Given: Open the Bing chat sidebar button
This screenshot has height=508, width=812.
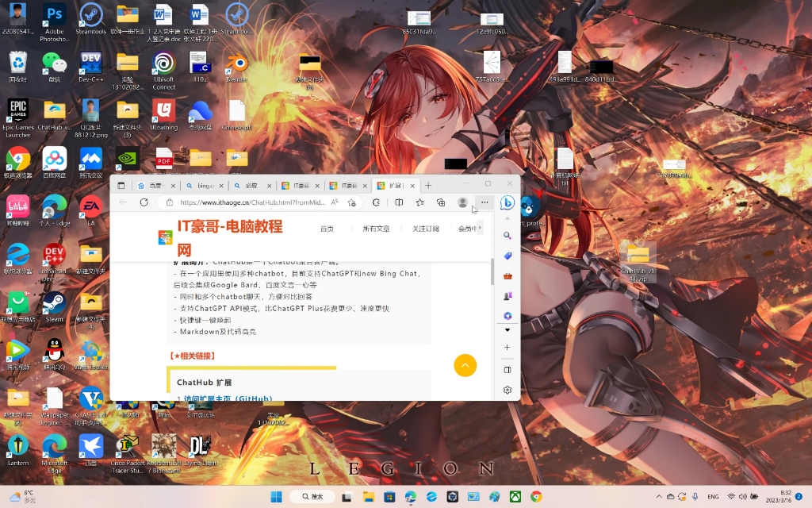Looking at the screenshot, I should [507, 202].
